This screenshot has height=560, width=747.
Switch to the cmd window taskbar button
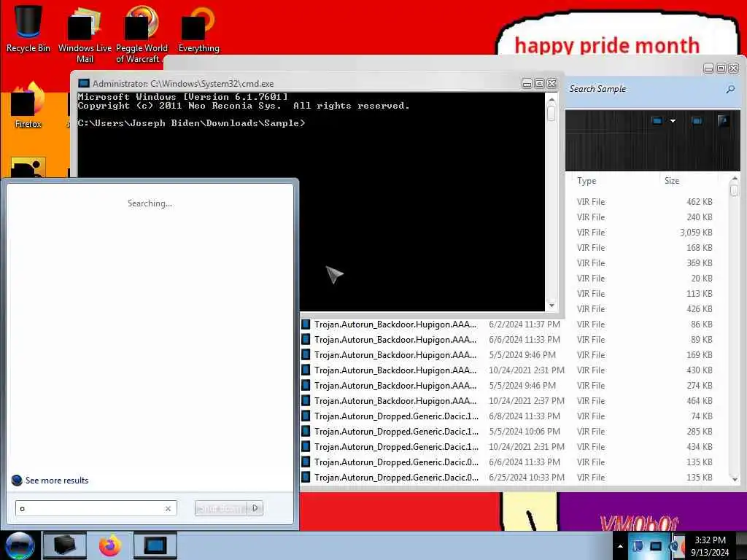(155, 545)
